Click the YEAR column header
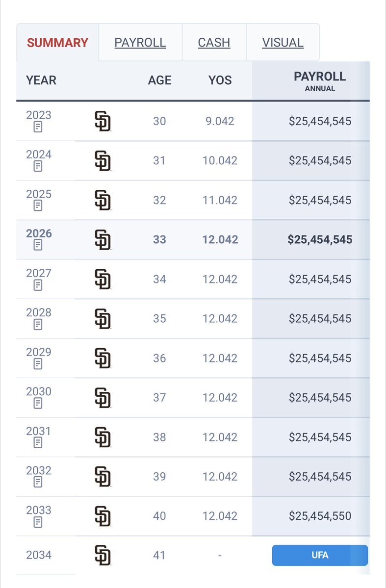The width and height of the screenshot is (386, 588). [x=41, y=80]
